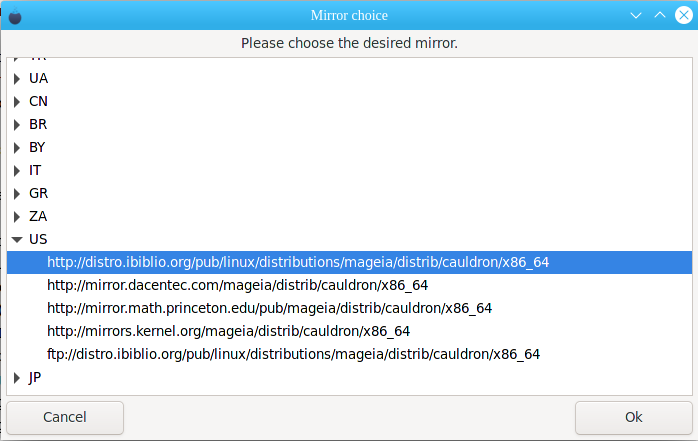Image resolution: width=698 pixels, height=441 pixels.
Task: Select the http distro.ibiblio.org mirror
Action: tap(349, 263)
